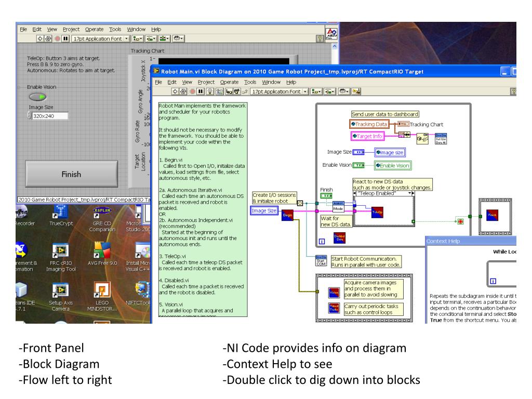Click Step Over in Block Diagram toolbar
The width and height of the screenshot is (532, 399).
coord(237,91)
